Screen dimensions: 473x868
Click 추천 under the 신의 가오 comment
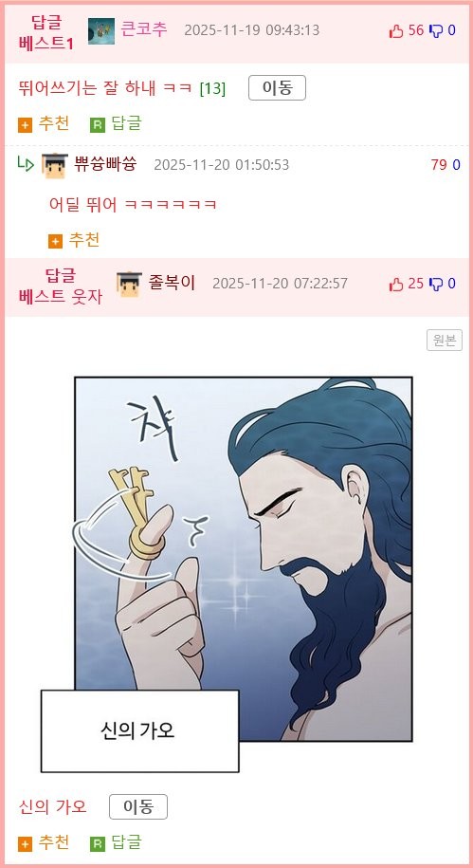tap(44, 842)
